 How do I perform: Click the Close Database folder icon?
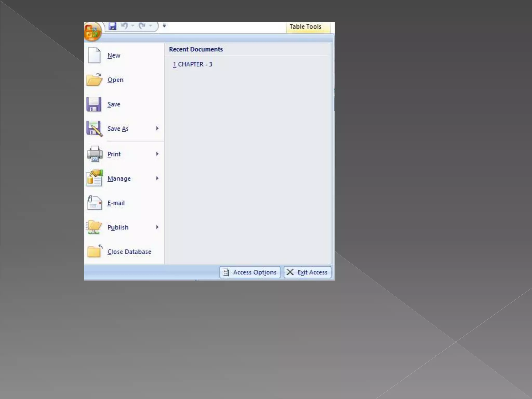[95, 251]
